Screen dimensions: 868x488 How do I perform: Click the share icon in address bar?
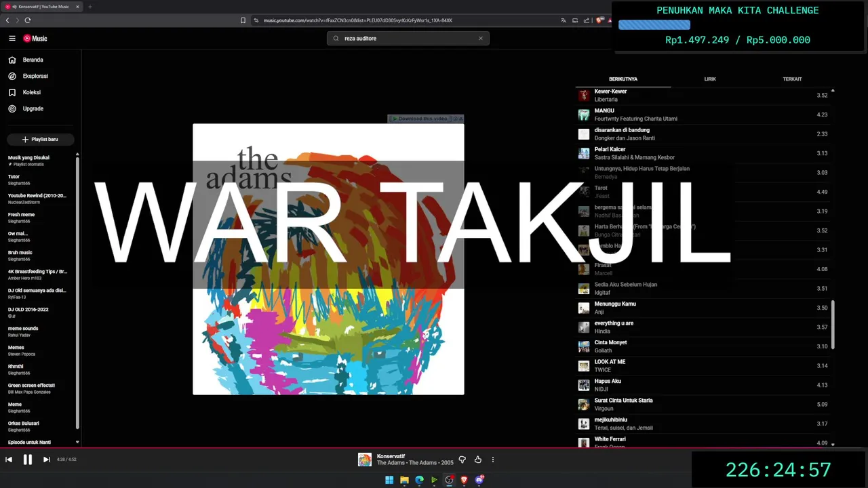[x=587, y=20]
